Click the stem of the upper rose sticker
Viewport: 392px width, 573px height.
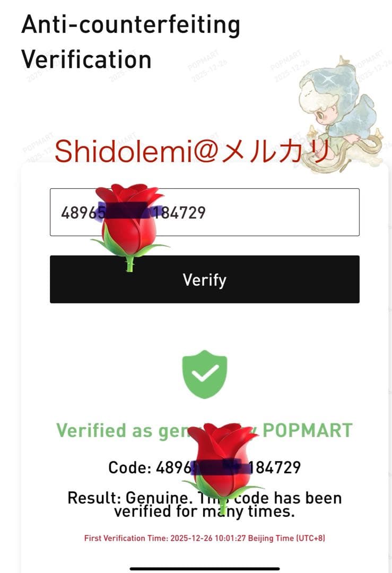[x=129, y=264]
